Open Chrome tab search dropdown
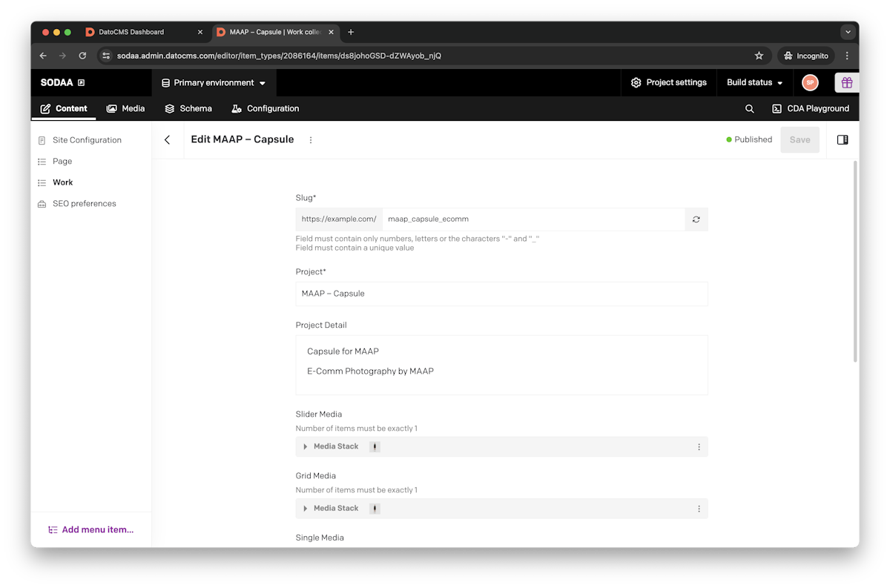The height and width of the screenshot is (588, 890). (848, 32)
